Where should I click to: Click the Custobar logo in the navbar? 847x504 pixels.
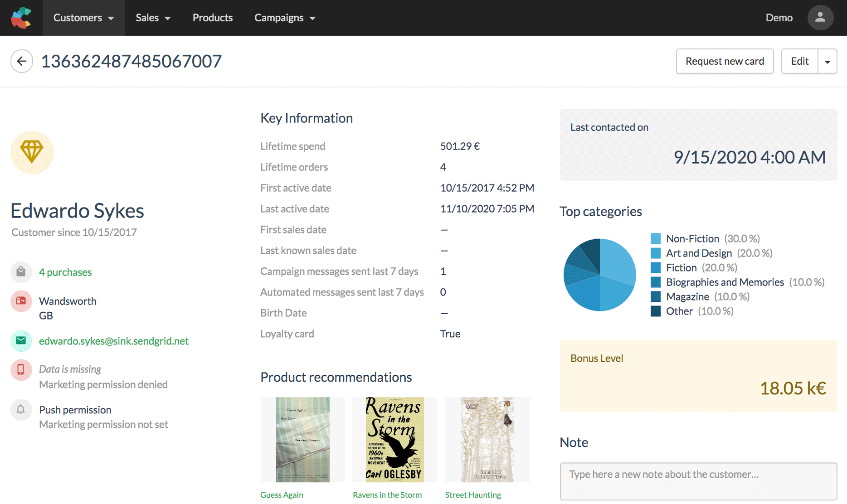pyautogui.click(x=21, y=18)
